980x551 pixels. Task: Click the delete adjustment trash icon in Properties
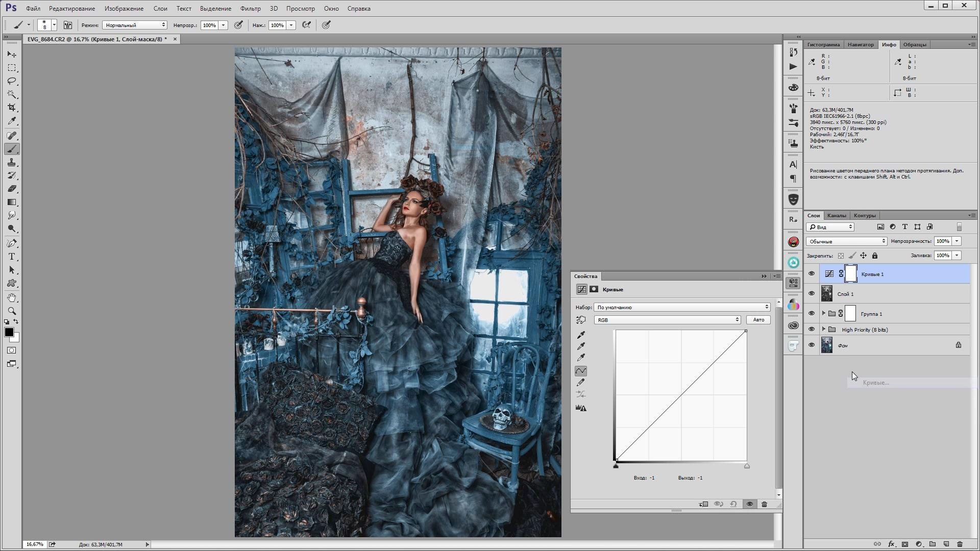coord(764,504)
